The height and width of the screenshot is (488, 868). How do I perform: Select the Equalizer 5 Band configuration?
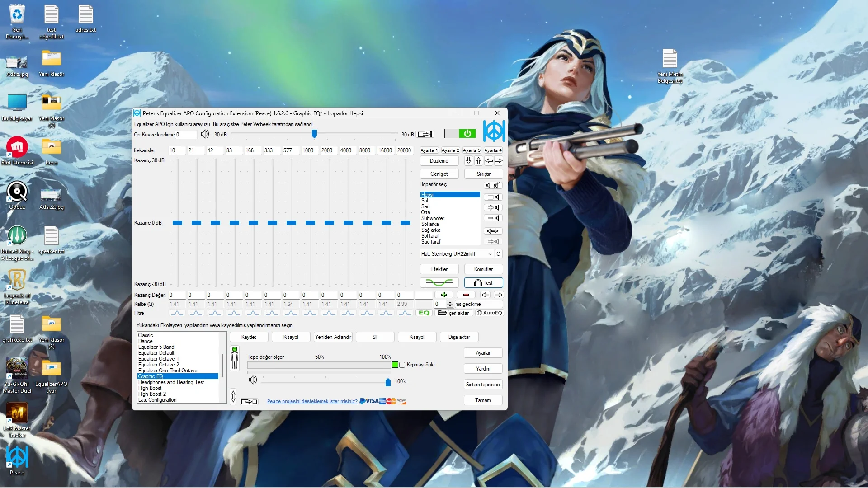pos(178,347)
